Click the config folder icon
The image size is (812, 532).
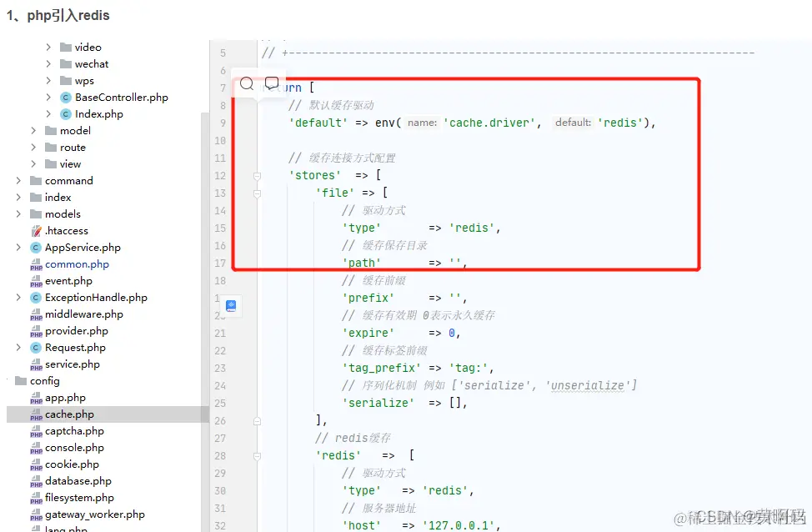click(x=21, y=381)
